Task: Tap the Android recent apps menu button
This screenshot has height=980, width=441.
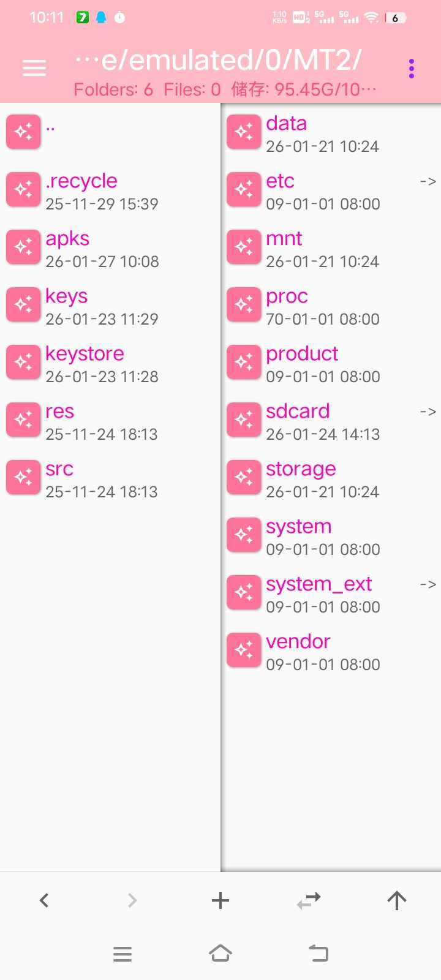Action: point(123,954)
